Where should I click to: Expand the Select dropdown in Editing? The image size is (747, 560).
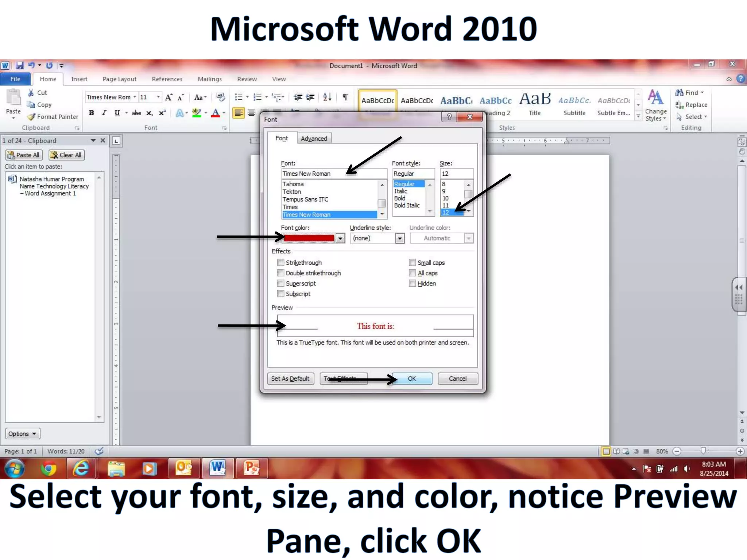coord(705,117)
